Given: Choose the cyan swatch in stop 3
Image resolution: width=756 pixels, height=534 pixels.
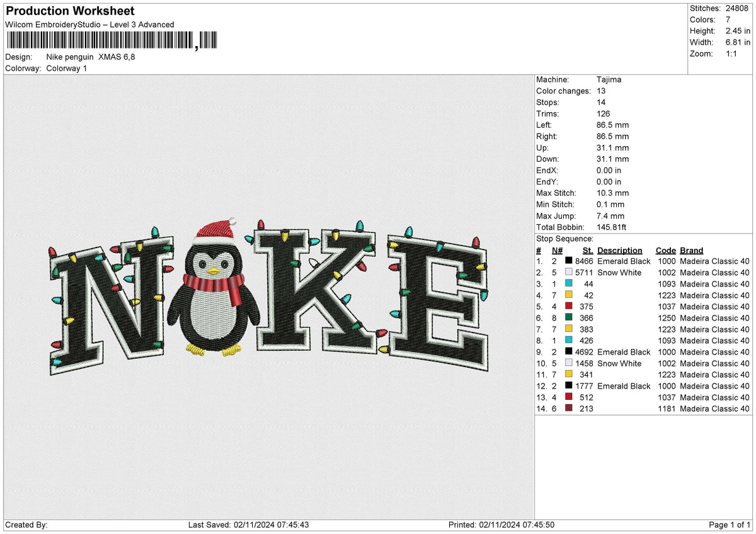Looking at the screenshot, I should [x=569, y=284].
